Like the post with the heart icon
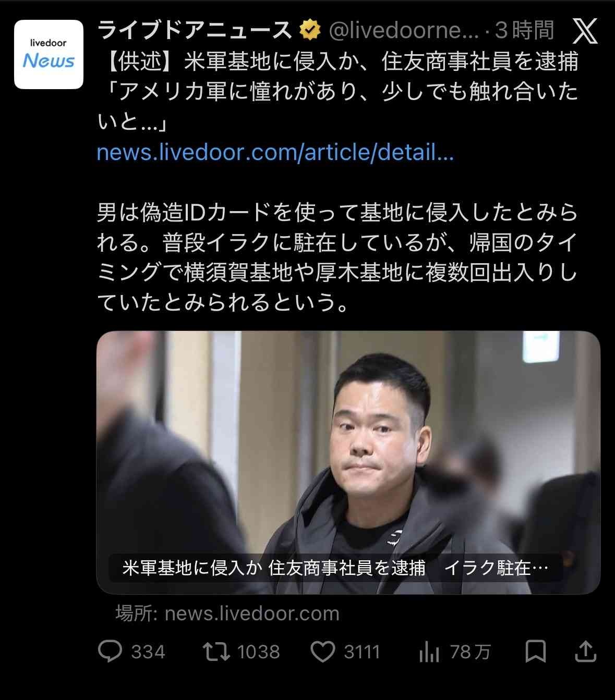Viewport: 615px width, 700px height. 323,652
